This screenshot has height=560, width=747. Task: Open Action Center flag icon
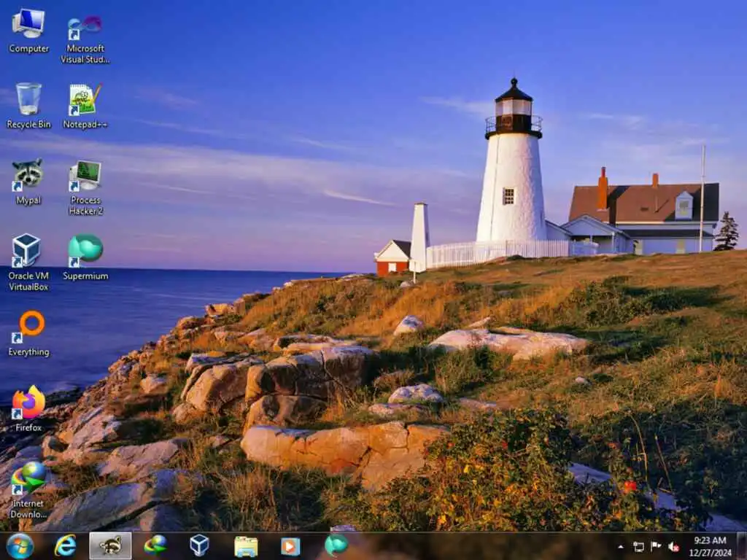click(x=656, y=547)
